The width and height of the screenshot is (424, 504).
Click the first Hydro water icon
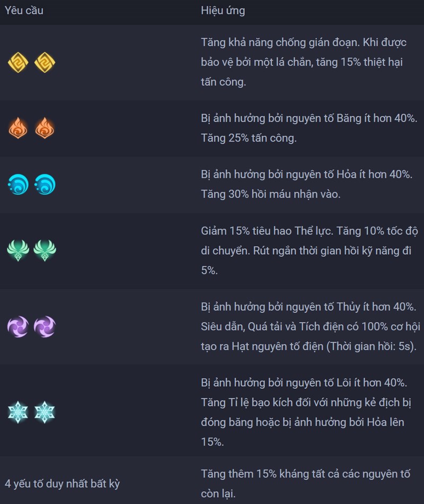click(18, 185)
